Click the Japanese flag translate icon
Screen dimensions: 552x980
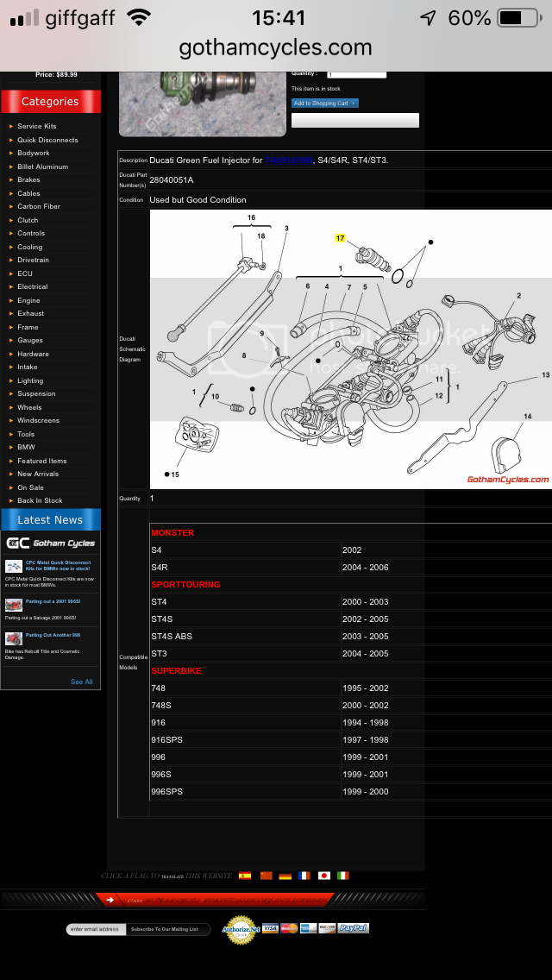coord(323,876)
